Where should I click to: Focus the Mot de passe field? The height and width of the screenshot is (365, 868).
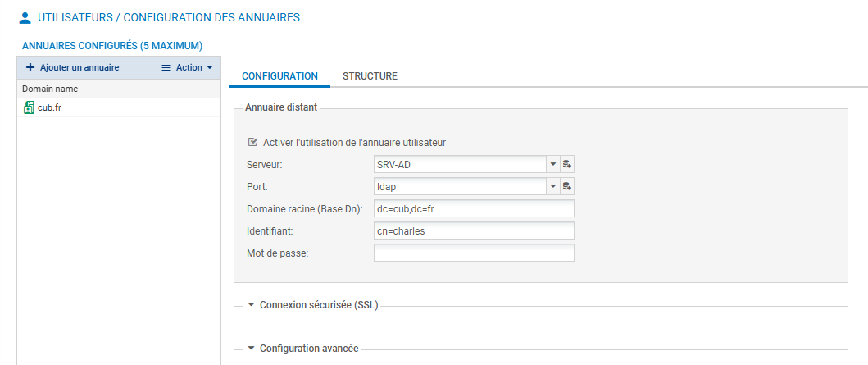(474, 253)
